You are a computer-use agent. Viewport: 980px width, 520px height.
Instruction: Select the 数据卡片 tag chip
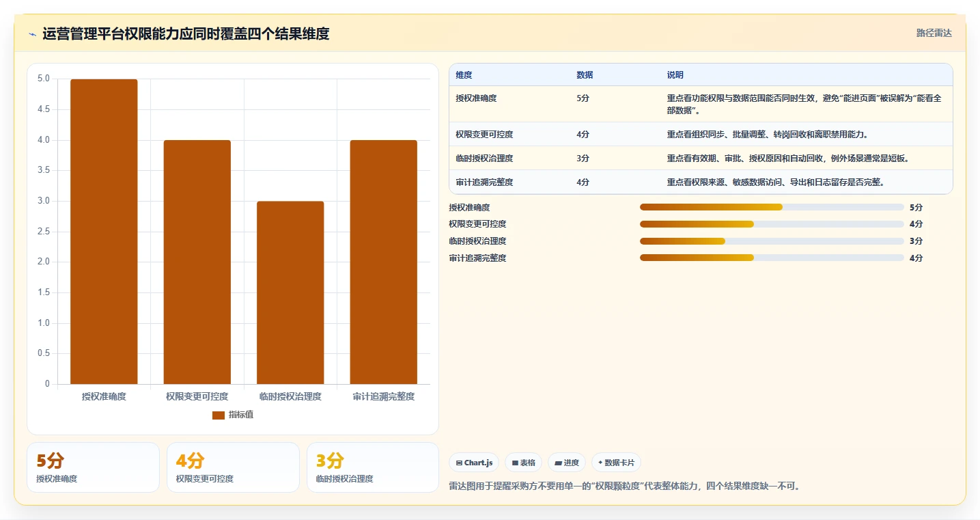pyautogui.click(x=616, y=463)
